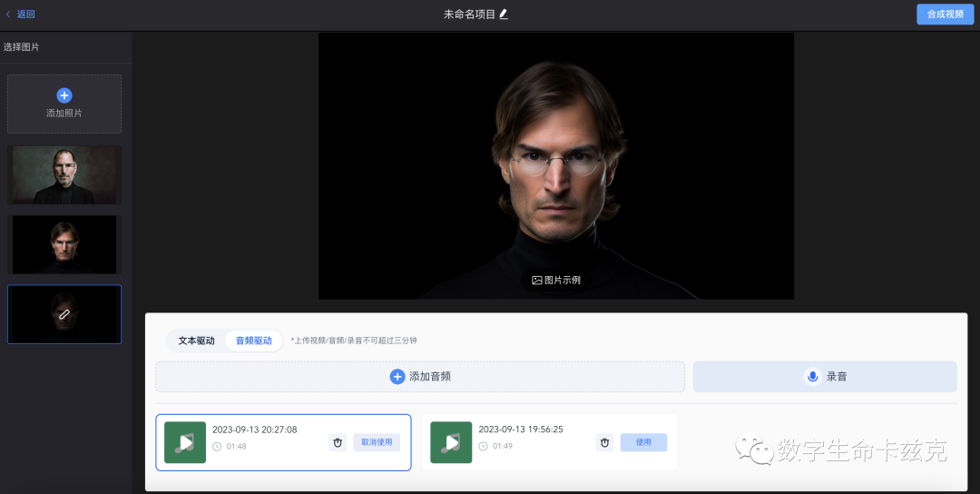The image size is (980, 494).
Task: Click the 选择图片 panel heading
Action: click(21, 47)
